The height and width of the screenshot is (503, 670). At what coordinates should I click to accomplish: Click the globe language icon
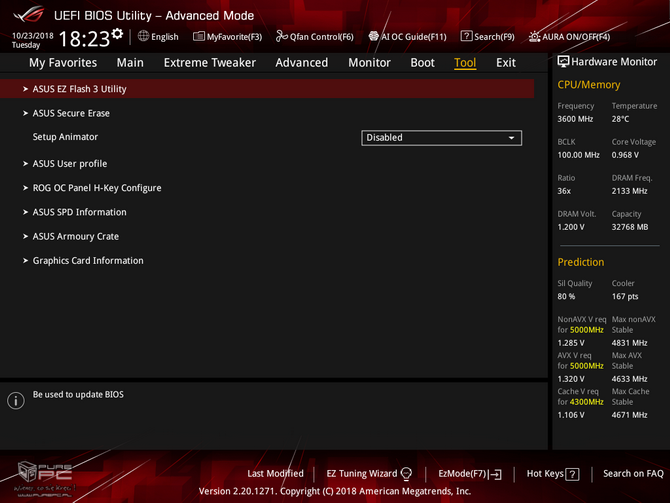(x=143, y=36)
